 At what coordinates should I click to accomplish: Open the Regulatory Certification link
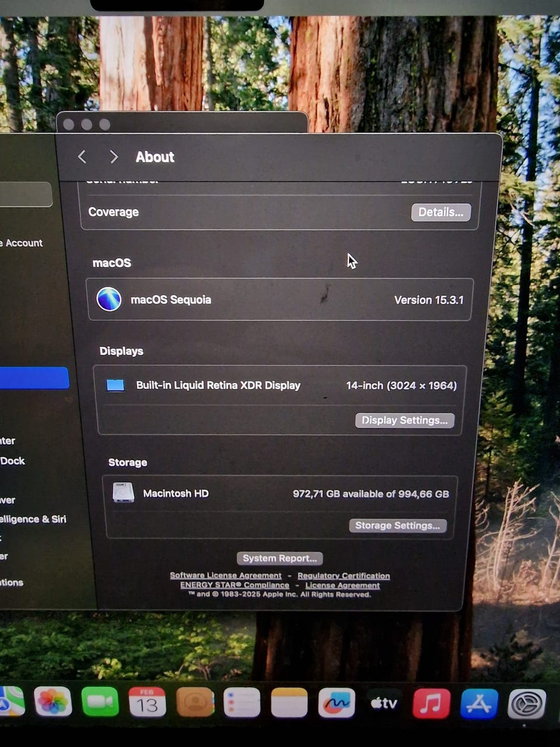pyautogui.click(x=344, y=576)
